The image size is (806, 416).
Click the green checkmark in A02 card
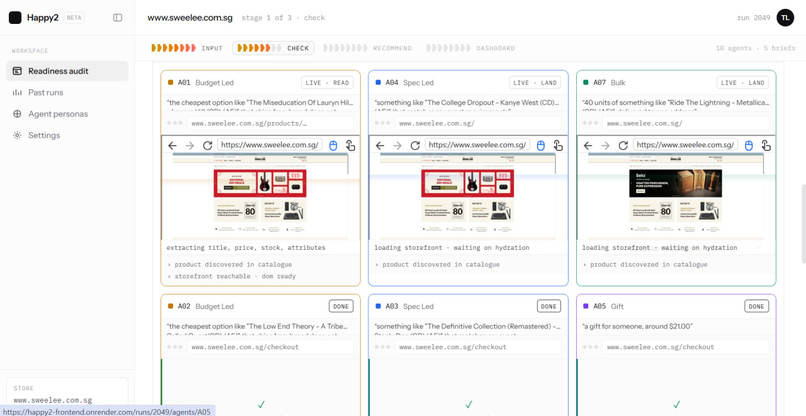[261, 404]
